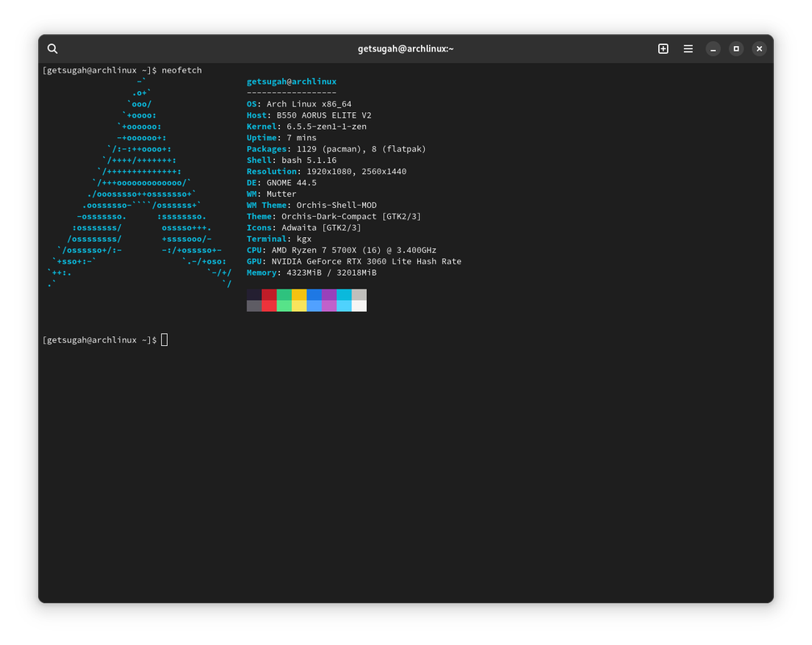This screenshot has height=645, width=812.
Task: Click the cursor at the bottom prompt
Action: coord(164,340)
